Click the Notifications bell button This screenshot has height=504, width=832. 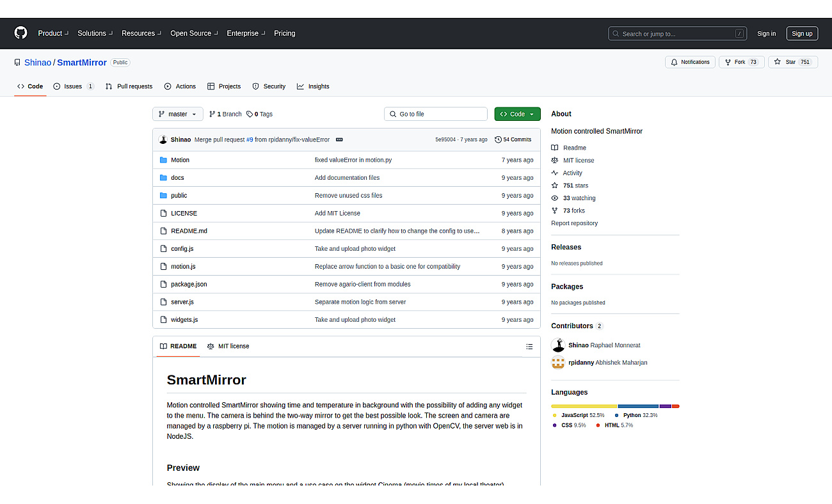click(690, 62)
